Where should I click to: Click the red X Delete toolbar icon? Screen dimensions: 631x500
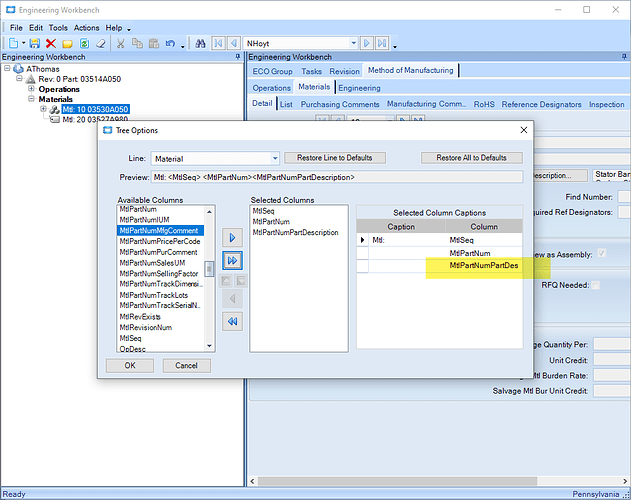coord(51,43)
